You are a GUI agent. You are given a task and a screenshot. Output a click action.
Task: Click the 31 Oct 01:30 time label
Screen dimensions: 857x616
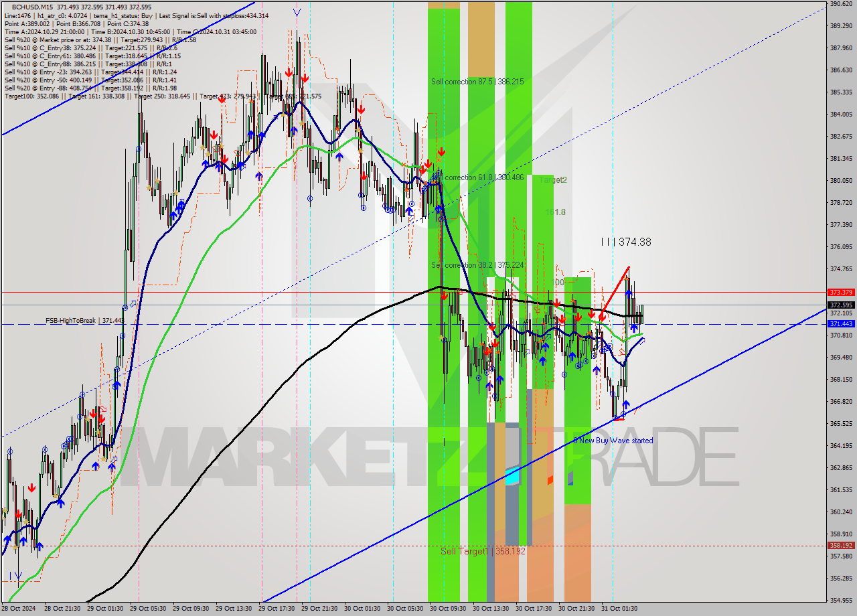click(619, 609)
